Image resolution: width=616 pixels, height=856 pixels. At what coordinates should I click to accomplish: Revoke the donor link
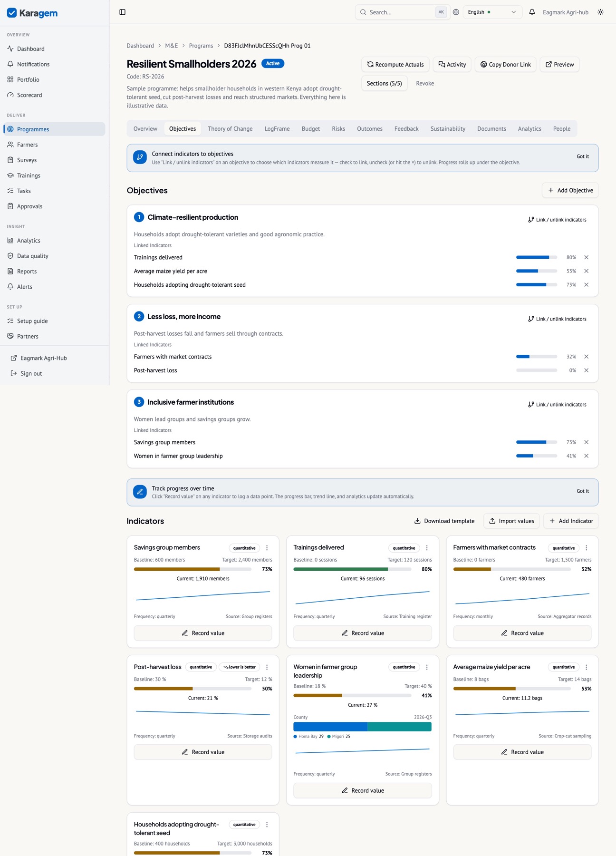(x=425, y=83)
